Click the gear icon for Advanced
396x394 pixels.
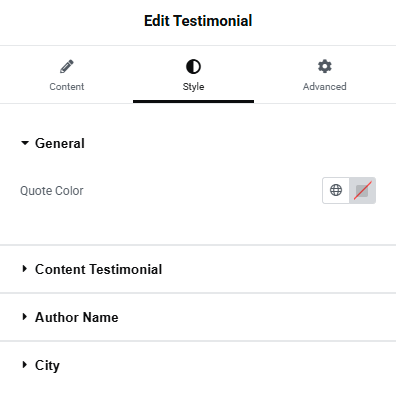[x=325, y=66]
